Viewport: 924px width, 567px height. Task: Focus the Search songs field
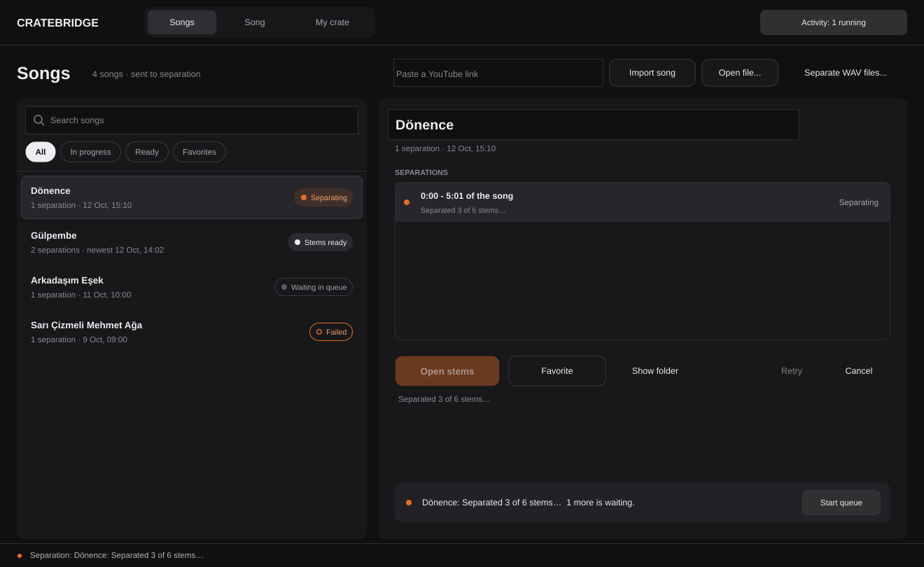(x=192, y=120)
